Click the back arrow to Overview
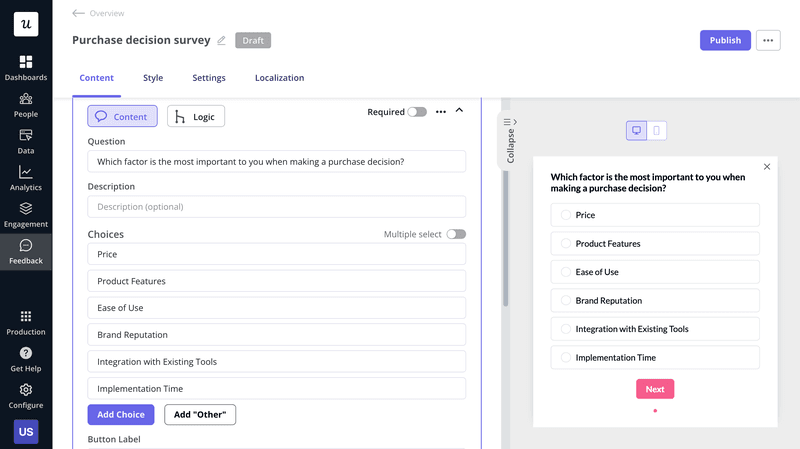The width and height of the screenshot is (800, 449). tap(78, 13)
